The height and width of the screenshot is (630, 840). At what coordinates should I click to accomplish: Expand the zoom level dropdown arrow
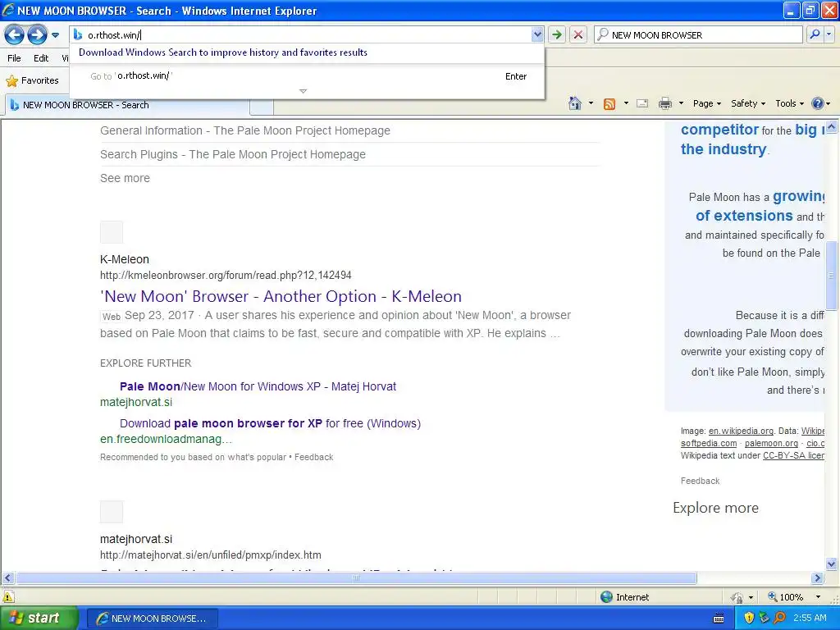pyautogui.click(x=818, y=597)
